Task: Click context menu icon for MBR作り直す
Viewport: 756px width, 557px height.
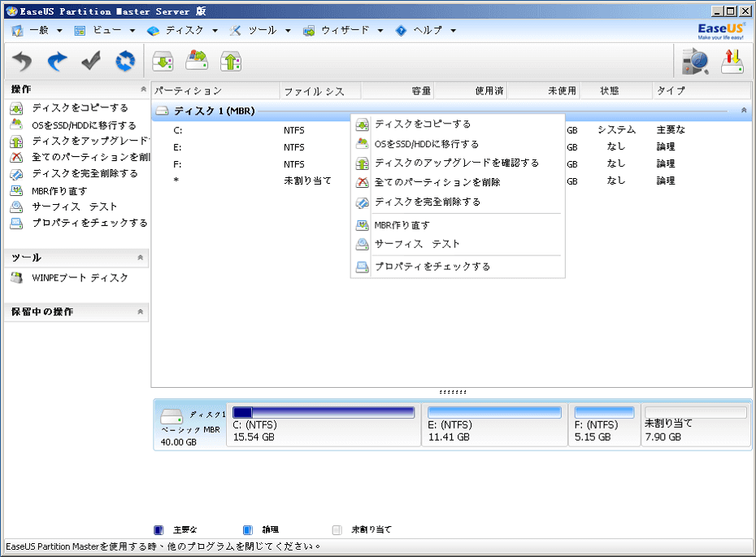Action: (362, 224)
